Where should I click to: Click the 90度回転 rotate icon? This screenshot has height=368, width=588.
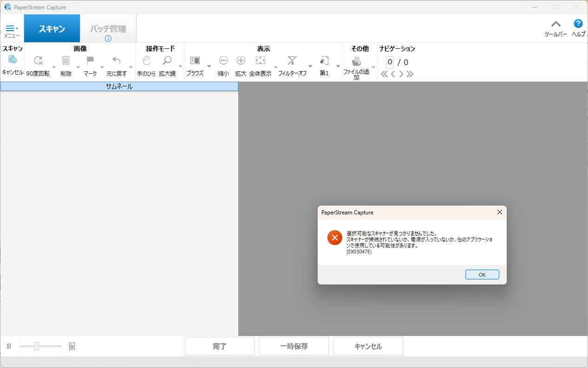[x=38, y=61]
